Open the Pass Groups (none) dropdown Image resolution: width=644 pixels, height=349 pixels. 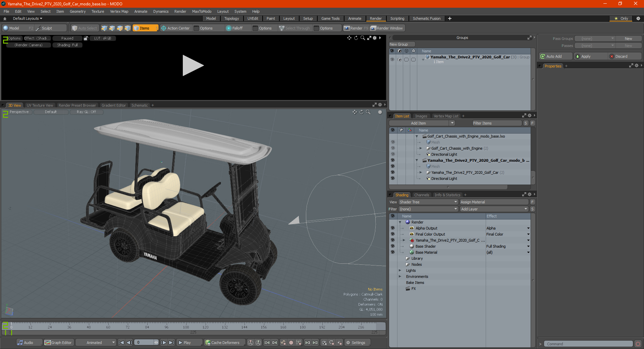point(595,39)
